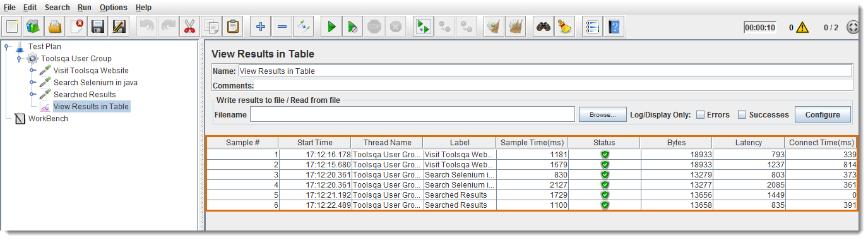Open help via blue question mark book
The width and height of the screenshot is (868, 240).
coord(614,27)
